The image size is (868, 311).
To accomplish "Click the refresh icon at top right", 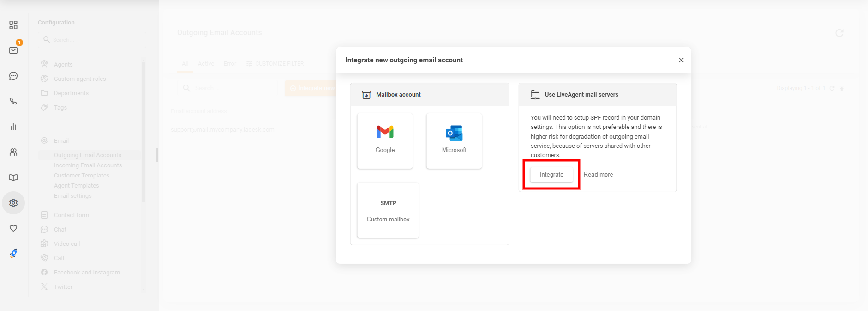I will coord(839,33).
